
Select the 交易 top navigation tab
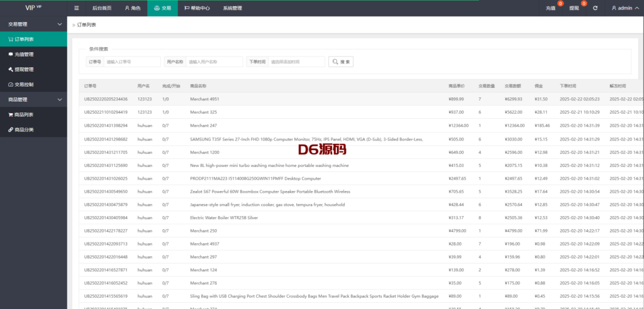click(x=162, y=8)
